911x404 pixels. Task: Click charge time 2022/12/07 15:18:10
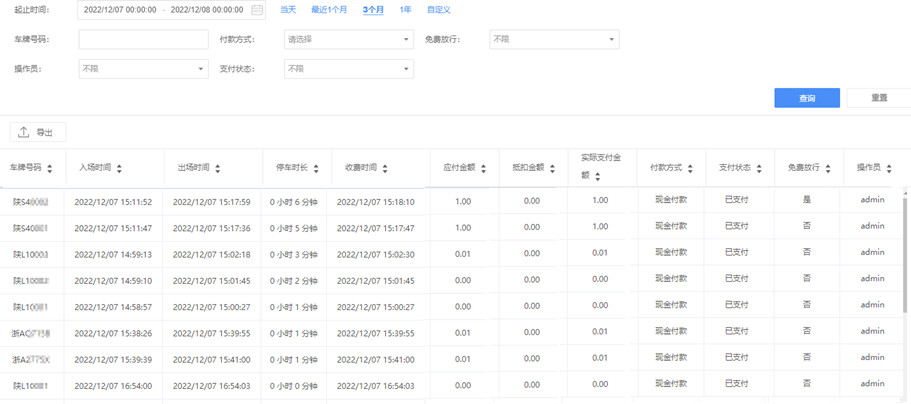[376, 202]
